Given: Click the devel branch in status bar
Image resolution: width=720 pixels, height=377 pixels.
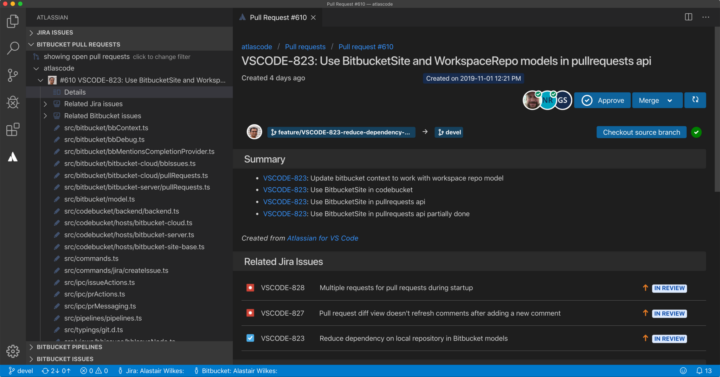Looking at the screenshot, I should (21, 371).
